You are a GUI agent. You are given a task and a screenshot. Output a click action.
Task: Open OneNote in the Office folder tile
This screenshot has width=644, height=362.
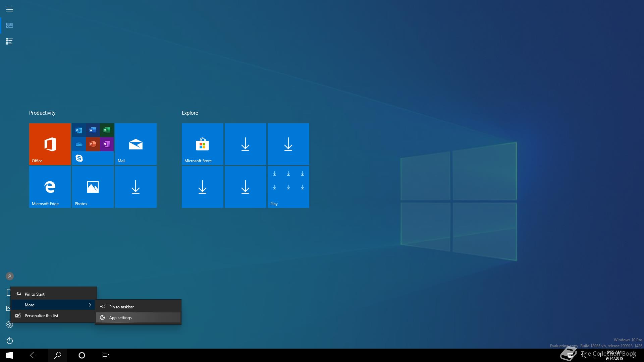[x=107, y=144]
